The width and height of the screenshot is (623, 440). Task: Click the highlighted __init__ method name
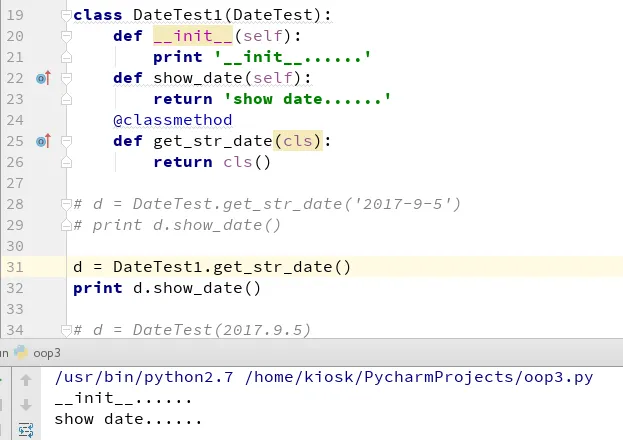[193, 36]
